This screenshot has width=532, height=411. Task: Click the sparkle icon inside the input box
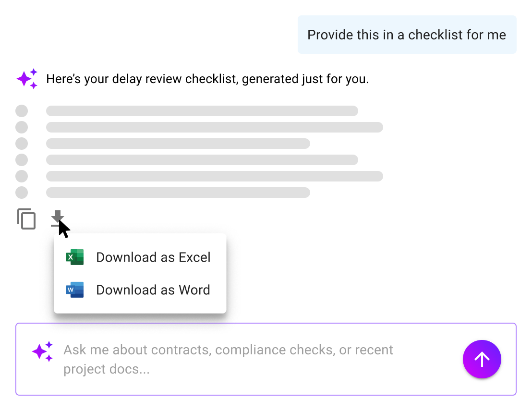(42, 351)
